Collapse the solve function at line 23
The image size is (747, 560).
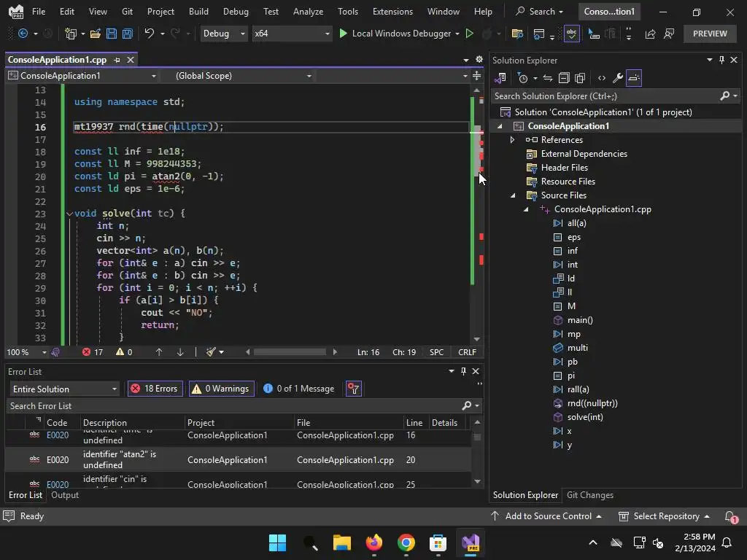point(69,214)
